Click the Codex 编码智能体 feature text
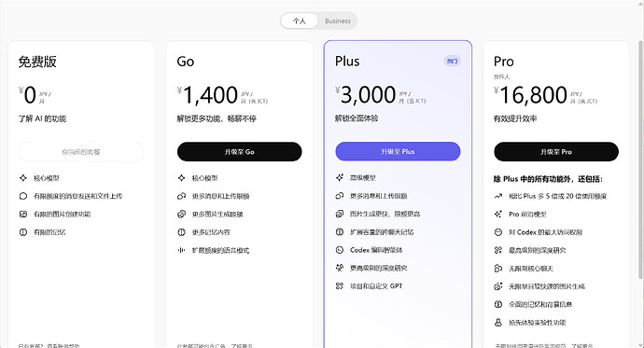 tap(376, 250)
